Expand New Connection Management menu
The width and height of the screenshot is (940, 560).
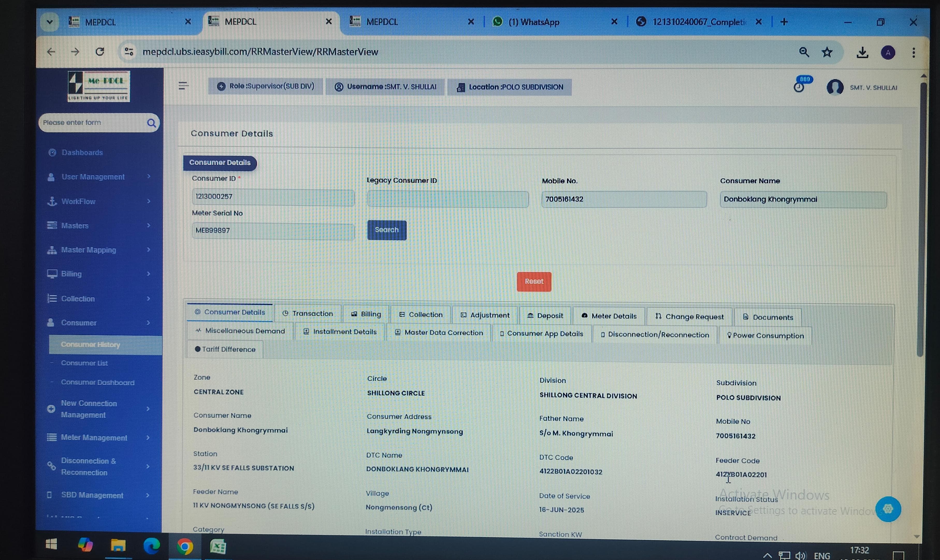point(99,409)
